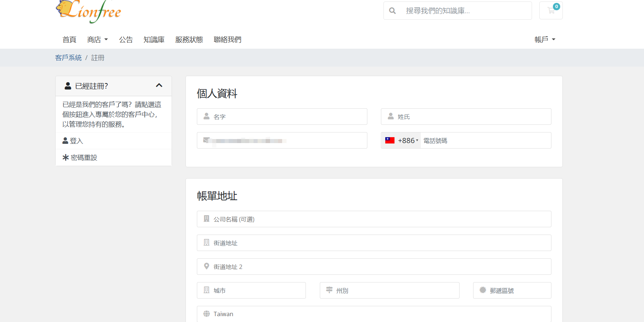Click the Taiwan flag icon
Screen dimensions: 644x322
pyautogui.click(x=390, y=140)
